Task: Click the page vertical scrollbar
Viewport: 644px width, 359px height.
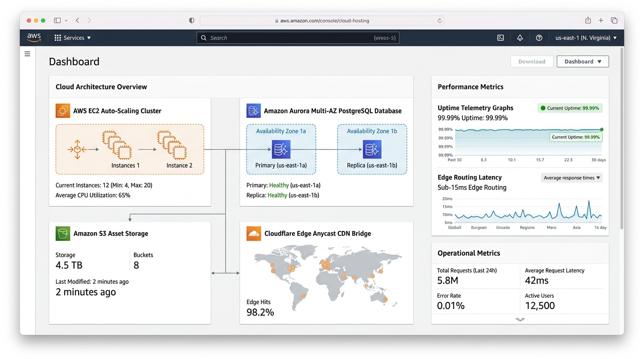Action: coord(622,138)
